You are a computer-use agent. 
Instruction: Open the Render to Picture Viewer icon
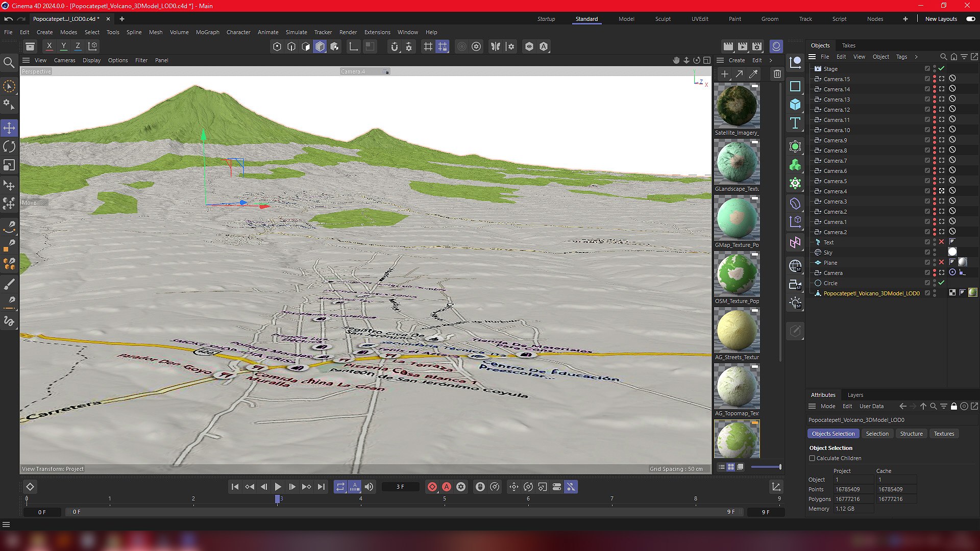[743, 46]
